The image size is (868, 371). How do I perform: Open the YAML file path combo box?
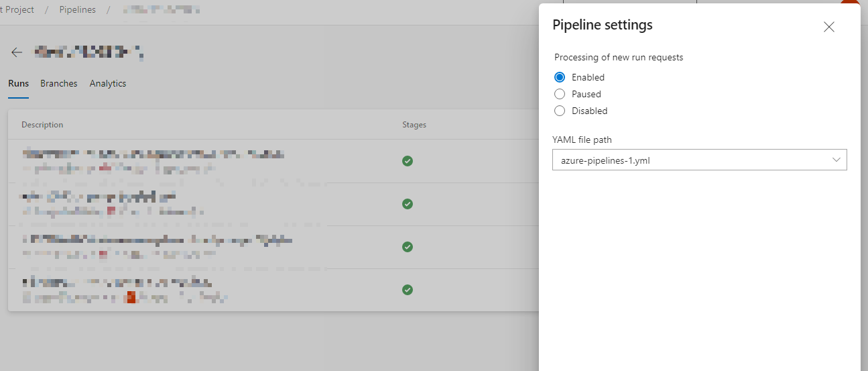pos(690,160)
